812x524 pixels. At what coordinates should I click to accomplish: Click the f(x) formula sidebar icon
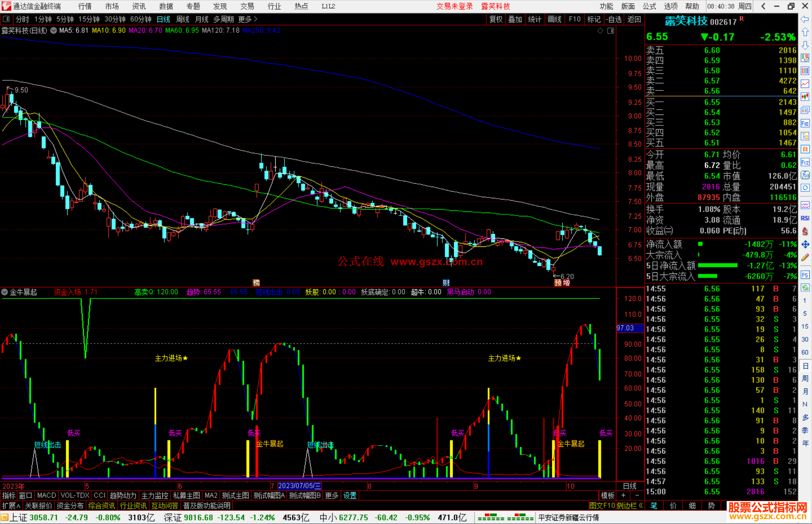click(805, 175)
